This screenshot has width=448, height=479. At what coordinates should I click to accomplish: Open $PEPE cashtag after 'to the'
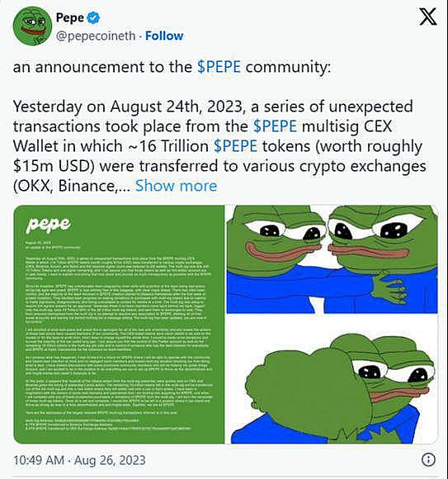tap(219, 67)
